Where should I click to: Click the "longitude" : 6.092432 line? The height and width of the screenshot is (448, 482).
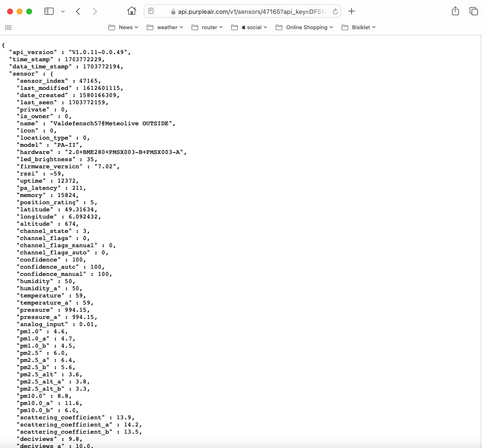click(x=59, y=217)
